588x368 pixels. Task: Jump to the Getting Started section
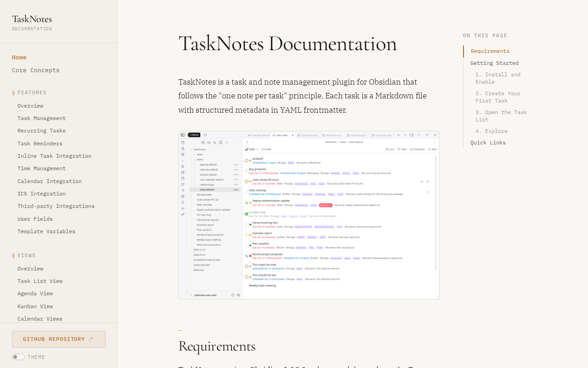tap(494, 63)
